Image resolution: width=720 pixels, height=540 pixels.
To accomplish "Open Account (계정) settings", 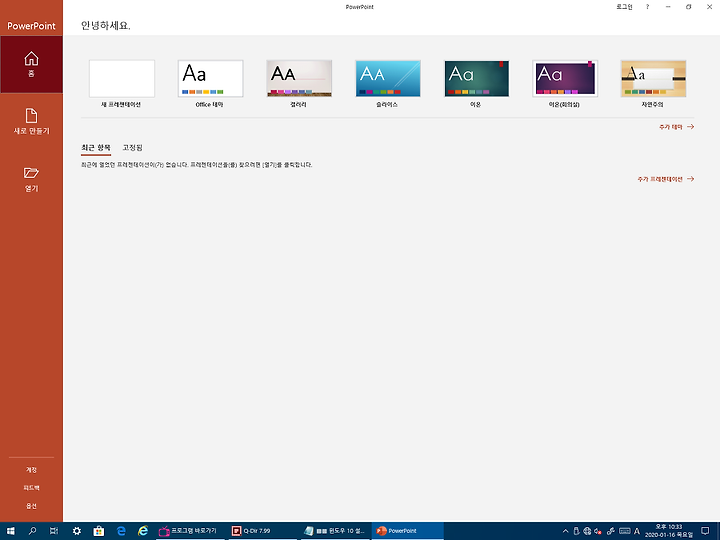I will click(x=31, y=470).
